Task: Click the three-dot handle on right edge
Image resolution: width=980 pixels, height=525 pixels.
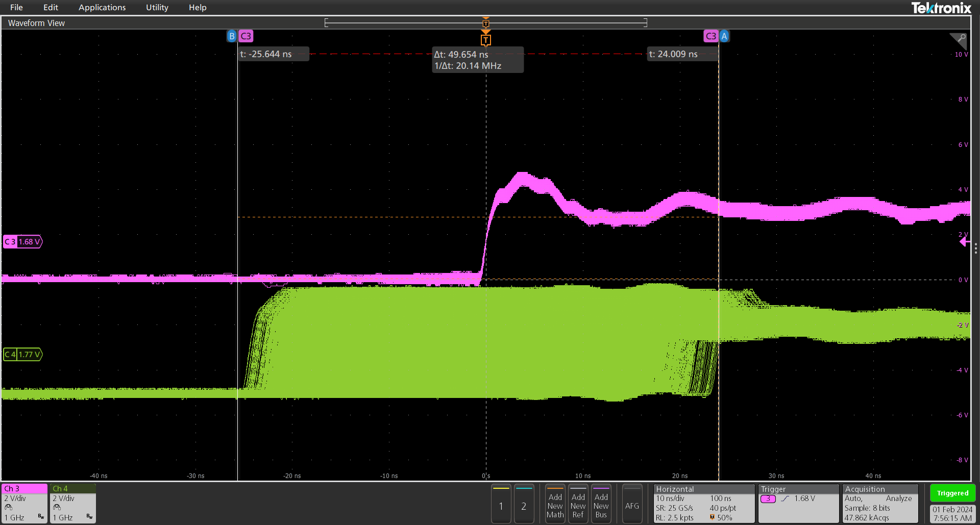Action: click(x=975, y=248)
